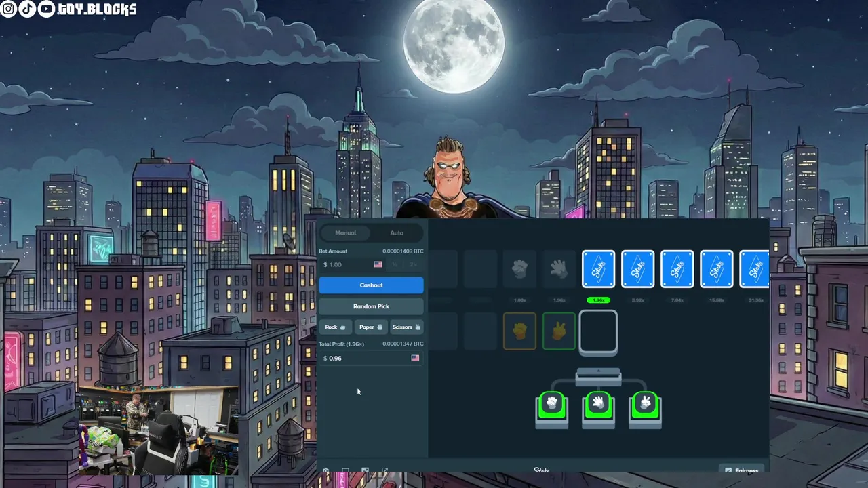The width and height of the screenshot is (868, 488).
Task: Choose Random Pick
Action: pyautogui.click(x=371, y=306)
